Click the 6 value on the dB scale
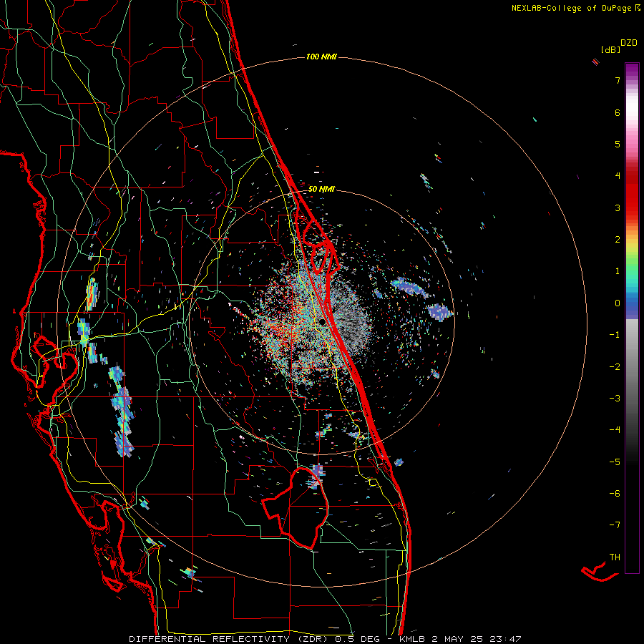 618,112
